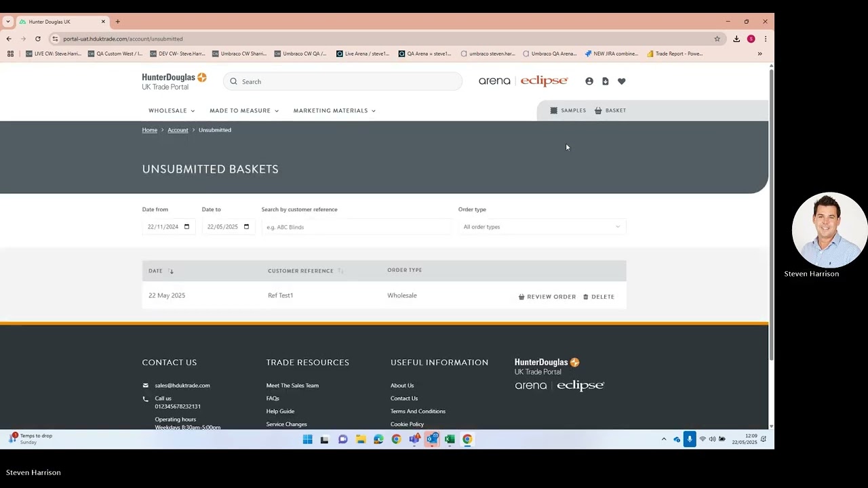The image size is (868, 488).
Task: Bookmark this page with the star icon
Action: (x=717, y=39)
